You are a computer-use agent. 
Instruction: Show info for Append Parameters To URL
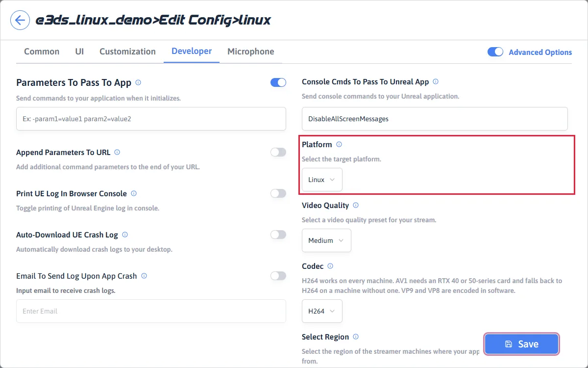click(x=117, y=152)
